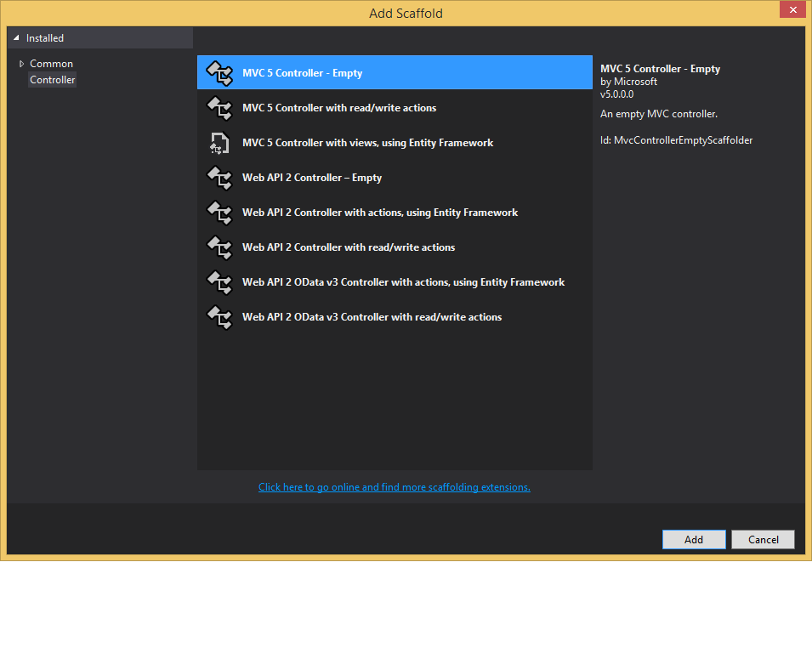Click the icon for MVC 5 Controller with views
The width and height of the screenshot is (812, 653).
(x=219, y=142)
